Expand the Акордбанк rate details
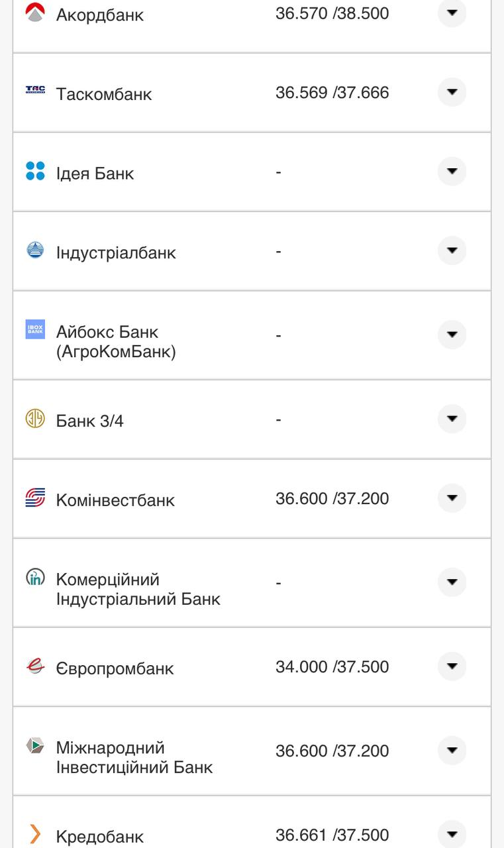 pos(451,13)
